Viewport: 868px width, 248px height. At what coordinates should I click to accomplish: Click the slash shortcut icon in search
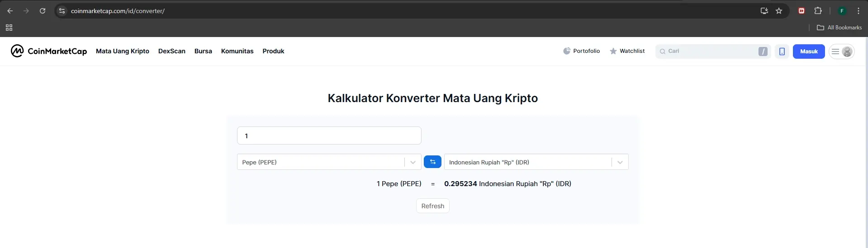[763, 51]
